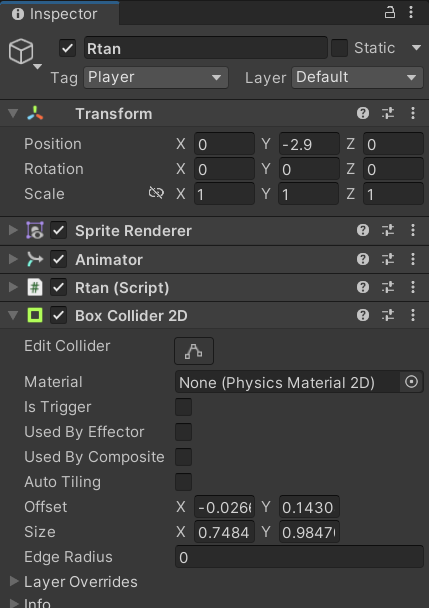Screen dimensions: 429x608
Task: Open Box Collider 2D presets icon
Action: (388, 315)
